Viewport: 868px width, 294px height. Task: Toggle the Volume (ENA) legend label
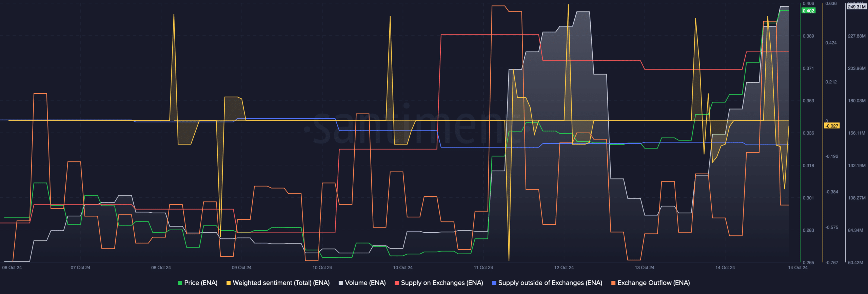click(365, 283)
